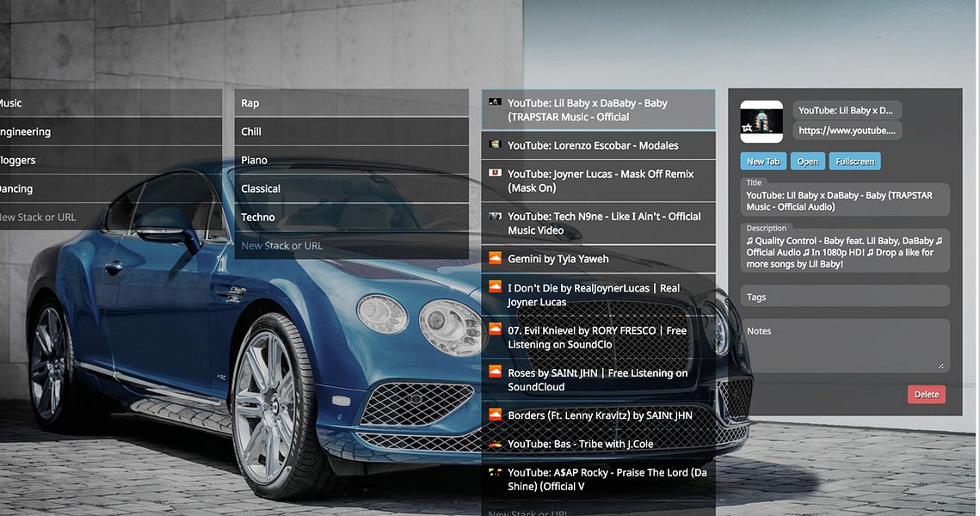Select "07. Evil Knievel by RORY FRESCO" entry
The image size is (980, 516).
598,337
